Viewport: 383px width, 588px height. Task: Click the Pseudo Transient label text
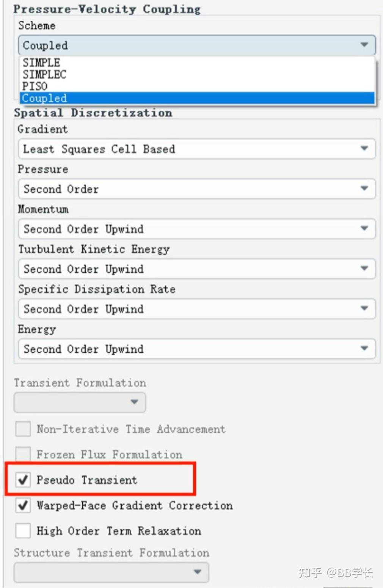click(x=87, y=480)
